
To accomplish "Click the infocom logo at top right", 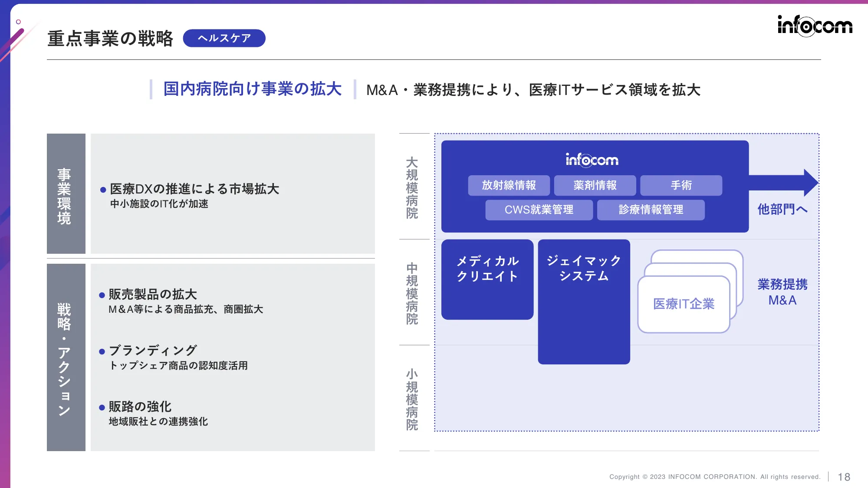I will pos(815,26).
